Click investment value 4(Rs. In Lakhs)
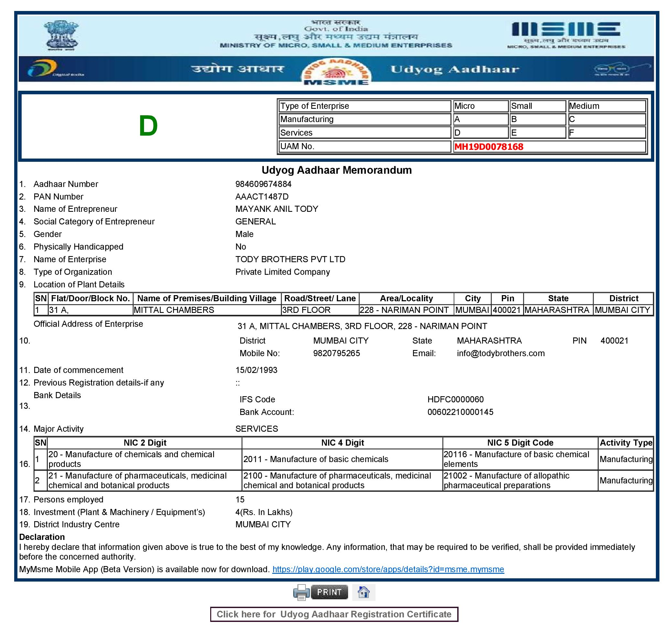The image size is (672, 640). pyautogui.click(x=264, y=512)
